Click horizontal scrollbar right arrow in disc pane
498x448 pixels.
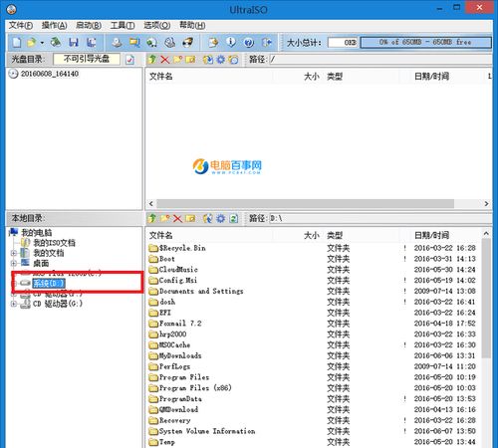(486, 203)
